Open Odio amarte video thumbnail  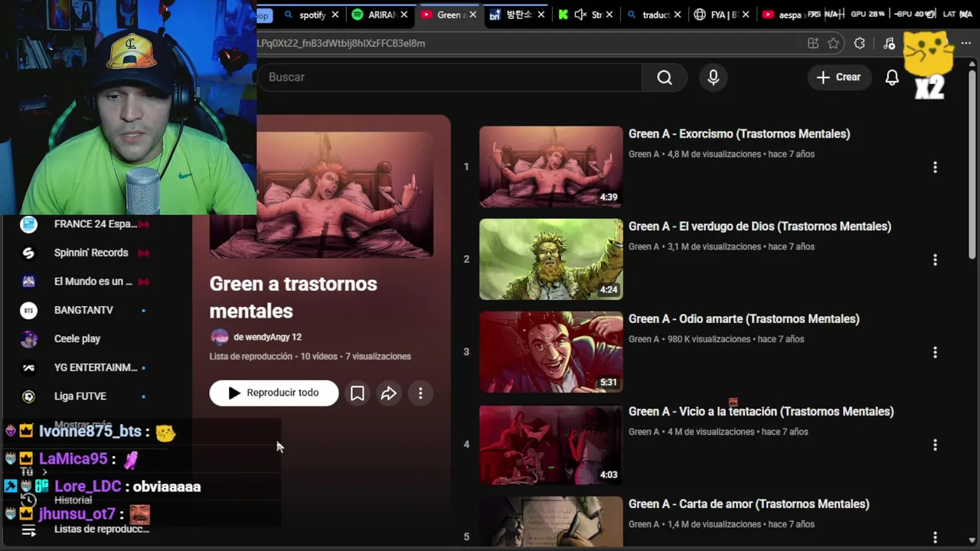coord(551,352)
